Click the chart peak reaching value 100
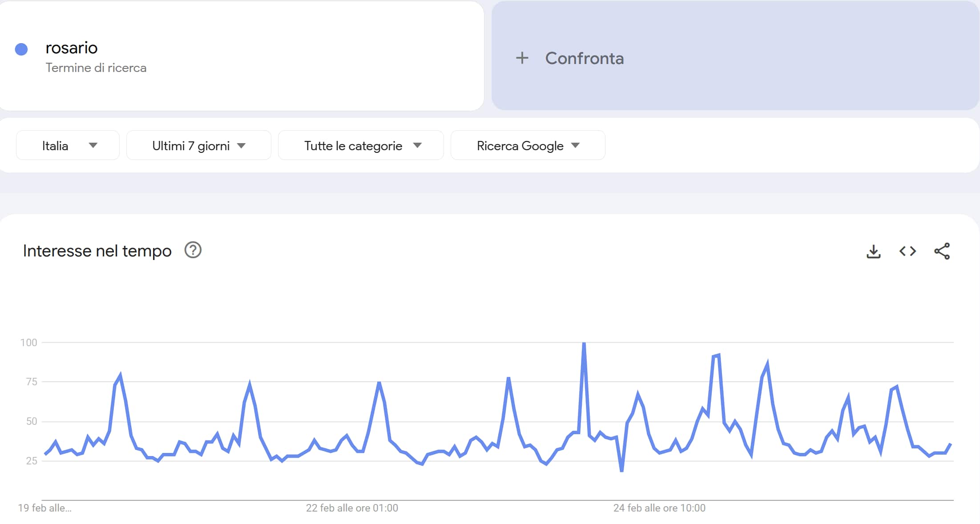980x524 pixels. pos(584,342)
